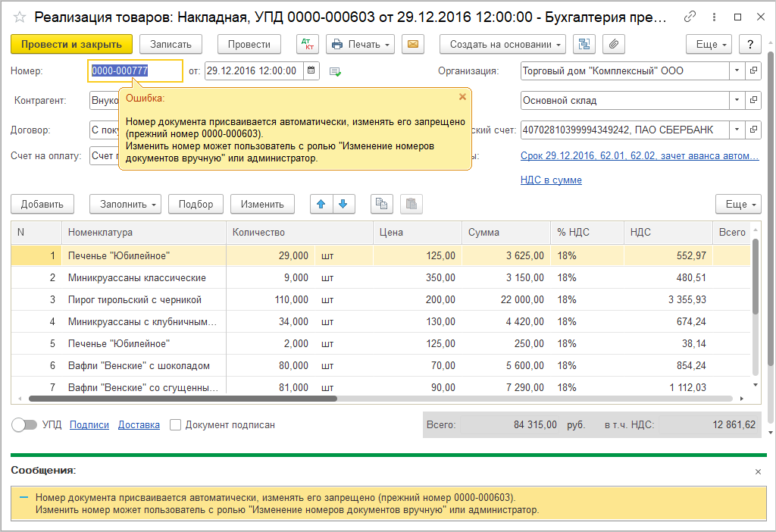This screenshot has height=532, width=776.
Task: Add document to favorites star icon
Action: pyautogui.click(x=19, y=17)
